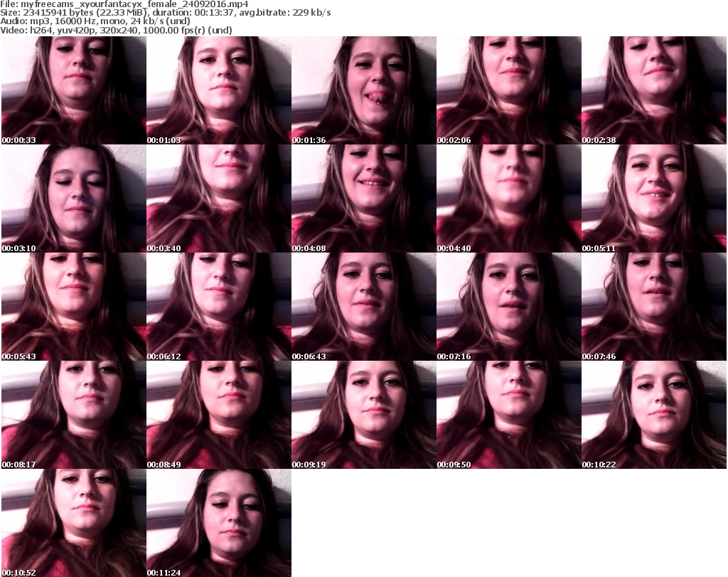Select the thumbnail stamped 00:10:52

click(x=74, y=523)
